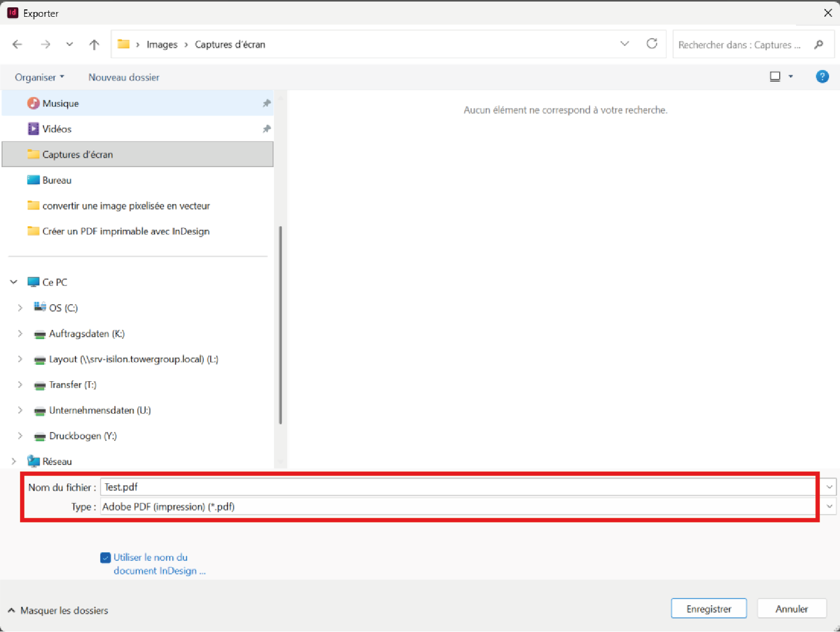Click the navigation pane vertical scrollbar
Image resolution: width=840 pixels, height=632 pixels.
pos(280,325)
